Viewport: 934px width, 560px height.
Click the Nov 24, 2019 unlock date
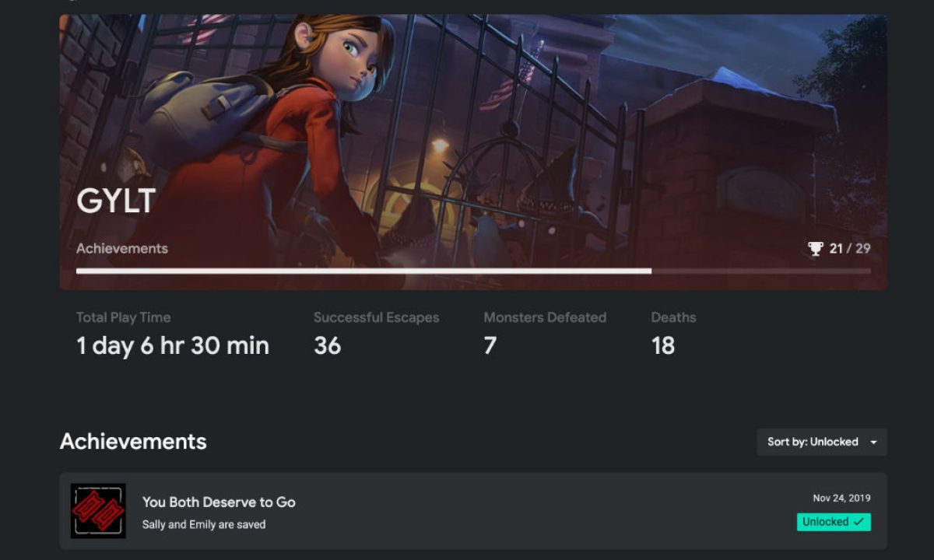[842, 499]
